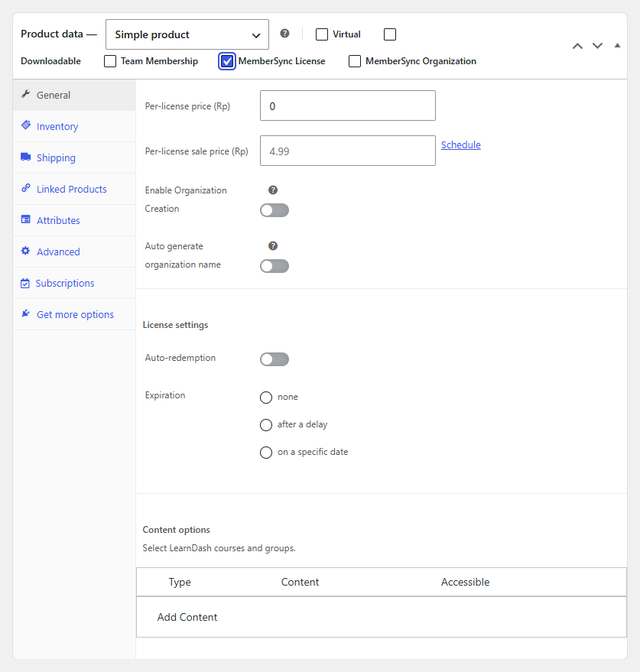Screen dimensions: 640x672
Task: Toggle Enable Organization Creation switch
Action: tap(275, 210)
